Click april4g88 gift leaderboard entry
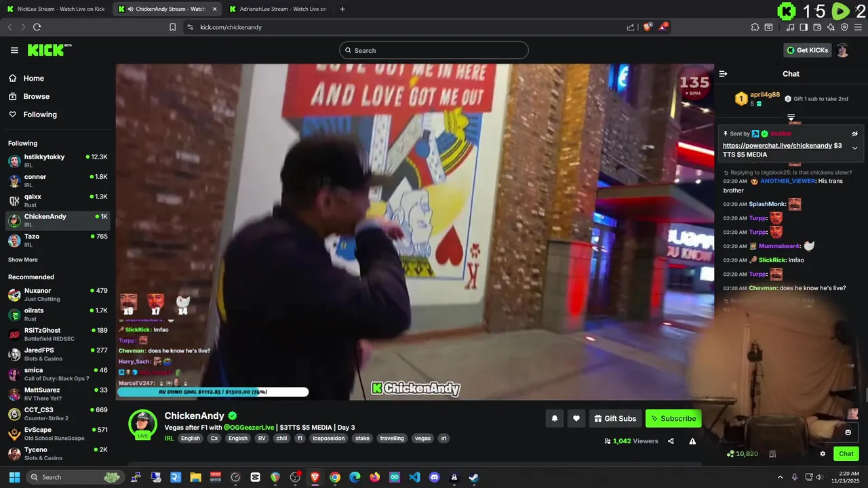Viewport: 868px width, 488px height. tap(757, 99)
